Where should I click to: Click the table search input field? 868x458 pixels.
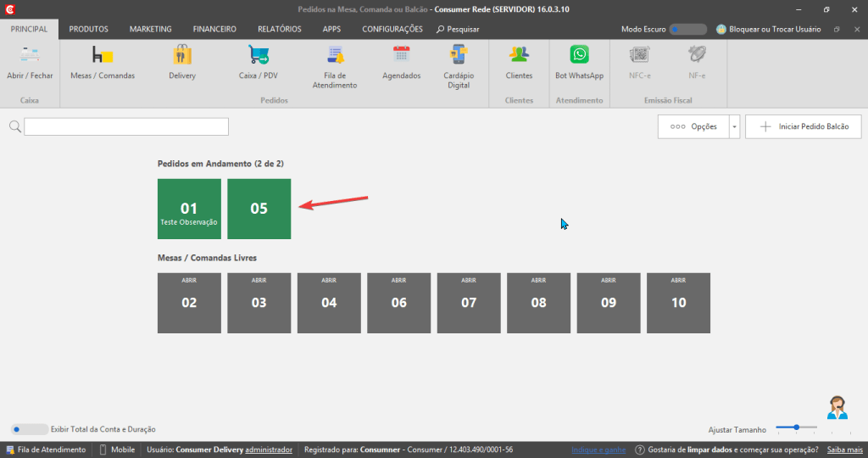tap(126, 127)
